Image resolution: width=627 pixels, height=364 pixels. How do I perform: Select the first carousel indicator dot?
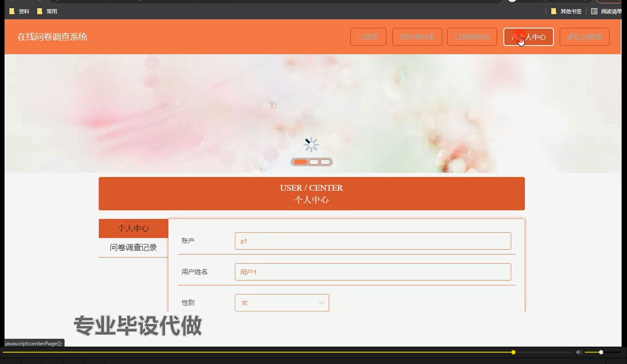(300, 162)
